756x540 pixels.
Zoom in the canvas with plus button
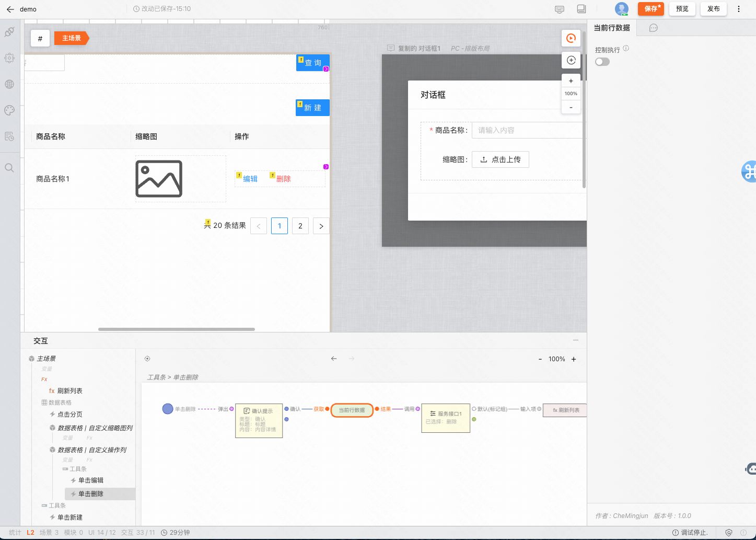click(571, 81)
